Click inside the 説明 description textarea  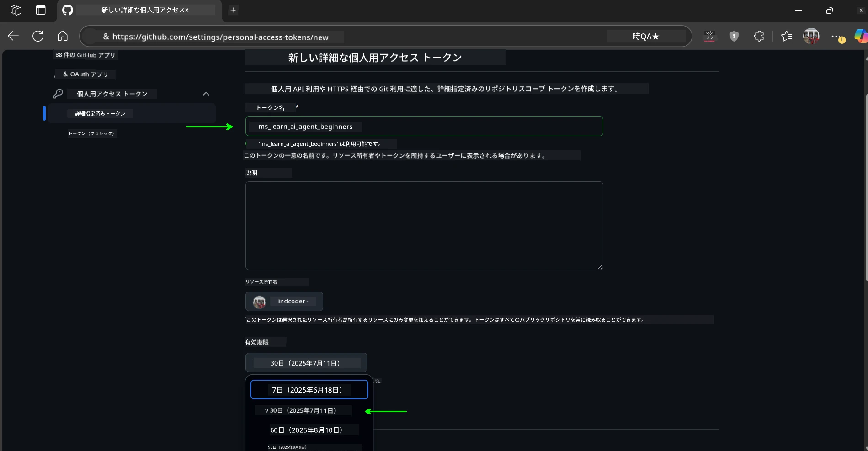424,226
